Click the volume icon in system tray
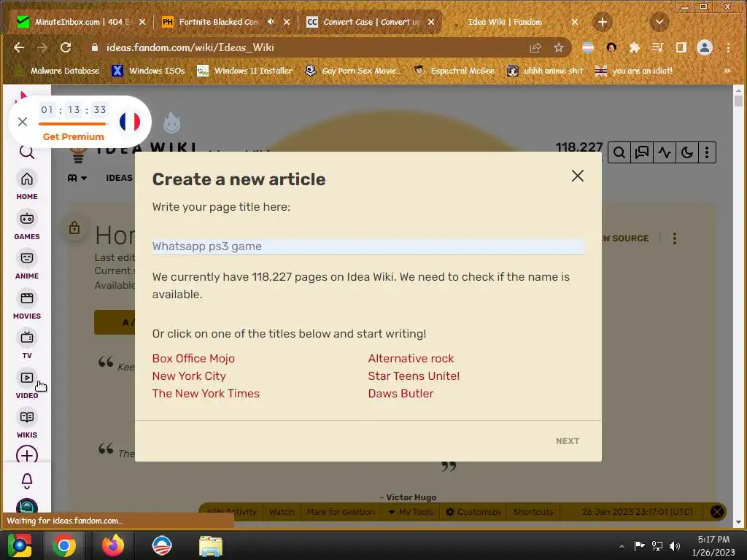The height and width of the screenshot is (560, 747). [675, 545]
